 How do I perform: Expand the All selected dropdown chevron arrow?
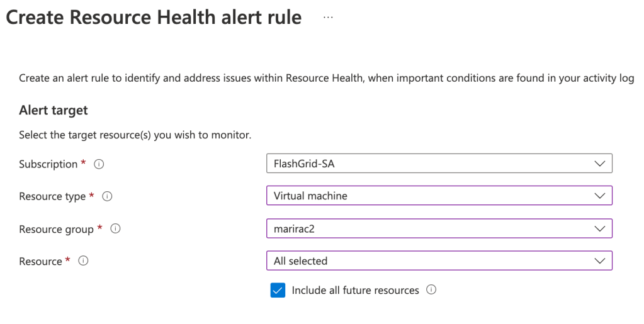click(x=599, y=260)
